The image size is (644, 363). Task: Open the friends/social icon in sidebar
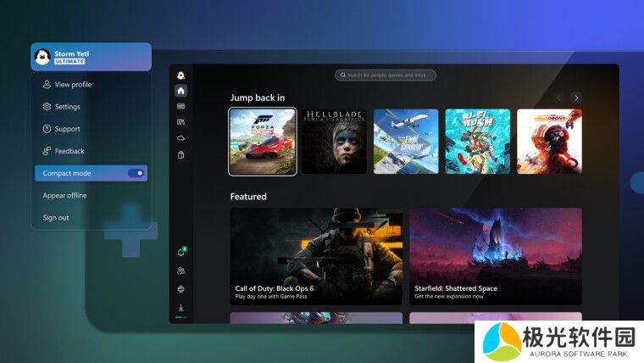click(180, 271)
